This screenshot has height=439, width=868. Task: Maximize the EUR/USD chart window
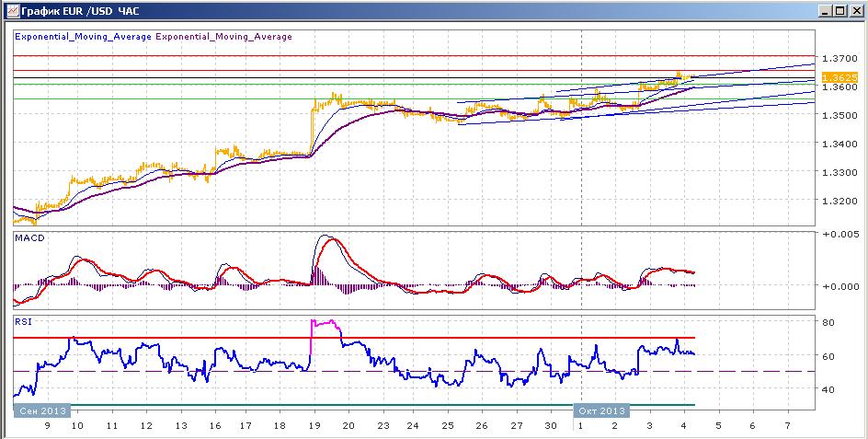(839, 11)
